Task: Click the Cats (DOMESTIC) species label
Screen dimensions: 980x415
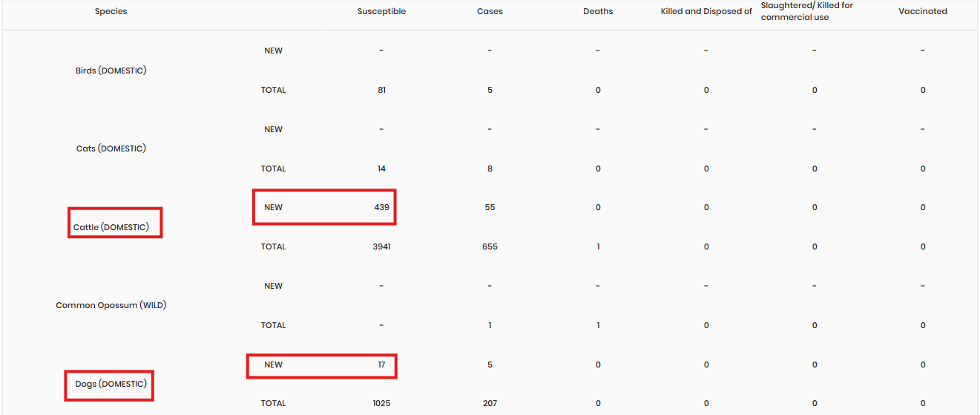Action: (x=111, y=148)
